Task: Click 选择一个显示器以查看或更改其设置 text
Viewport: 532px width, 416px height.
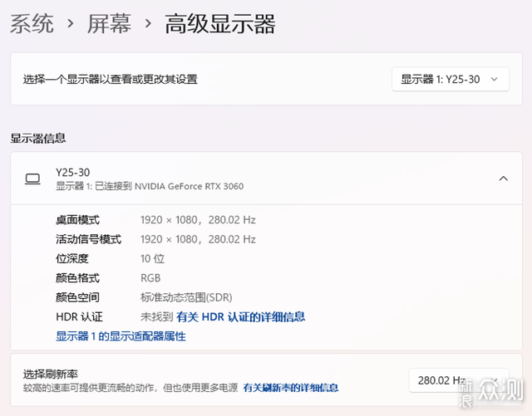Action: tap(111, 80)
